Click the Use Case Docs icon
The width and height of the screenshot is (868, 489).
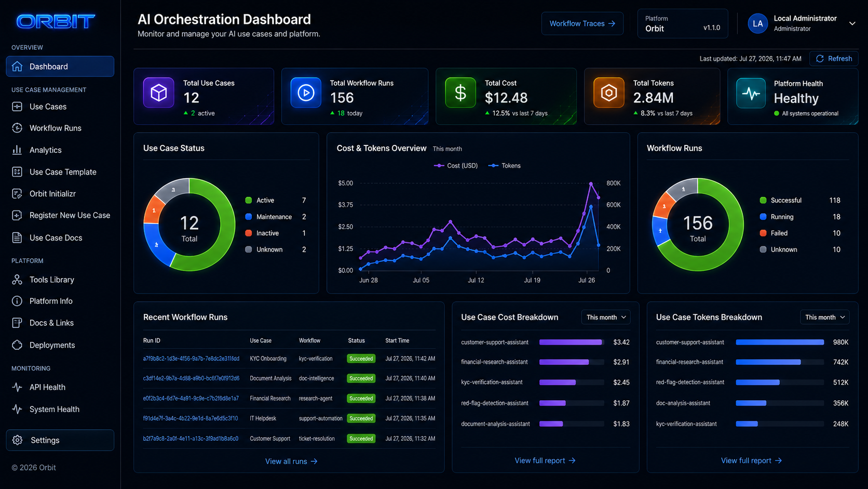pyautogui.click(x=17, y=237)
